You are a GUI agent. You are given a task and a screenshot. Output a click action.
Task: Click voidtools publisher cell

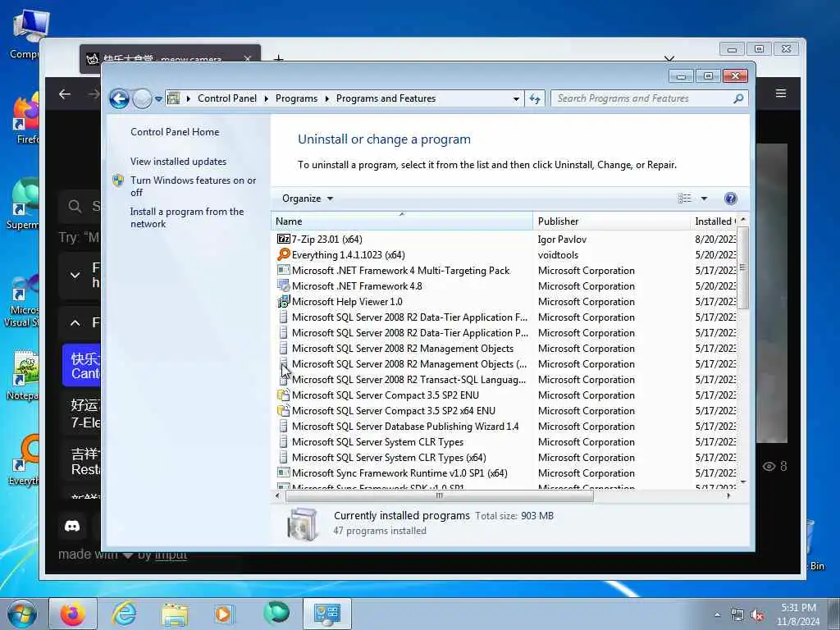click(x=558, y=255)
